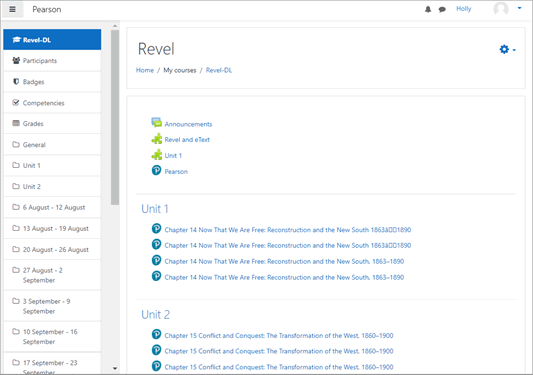Viewport: 533px width, 375px height.
Task: Click the graduation cap icon beside Revel-DL
Action: [x=17, y=40]
